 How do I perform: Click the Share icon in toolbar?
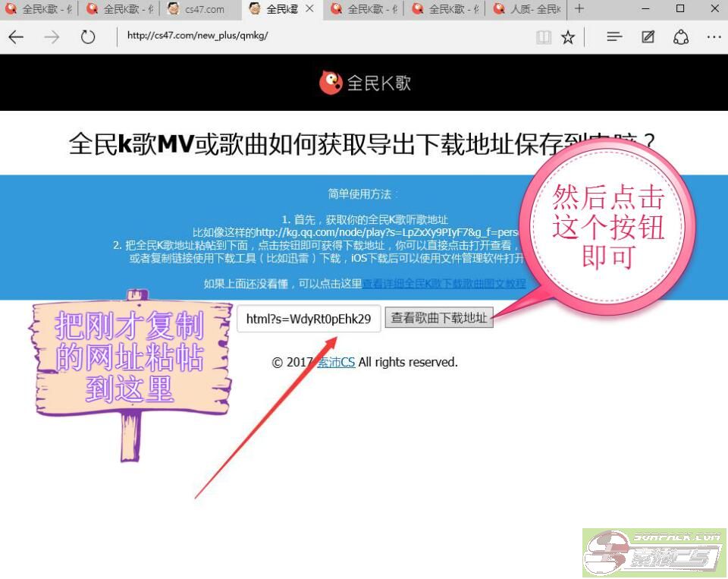tap(680, 36)
